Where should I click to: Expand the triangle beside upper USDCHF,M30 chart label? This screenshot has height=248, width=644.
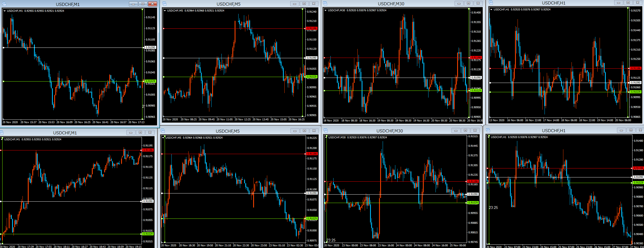pyautogui.click(x=325, y=10)
